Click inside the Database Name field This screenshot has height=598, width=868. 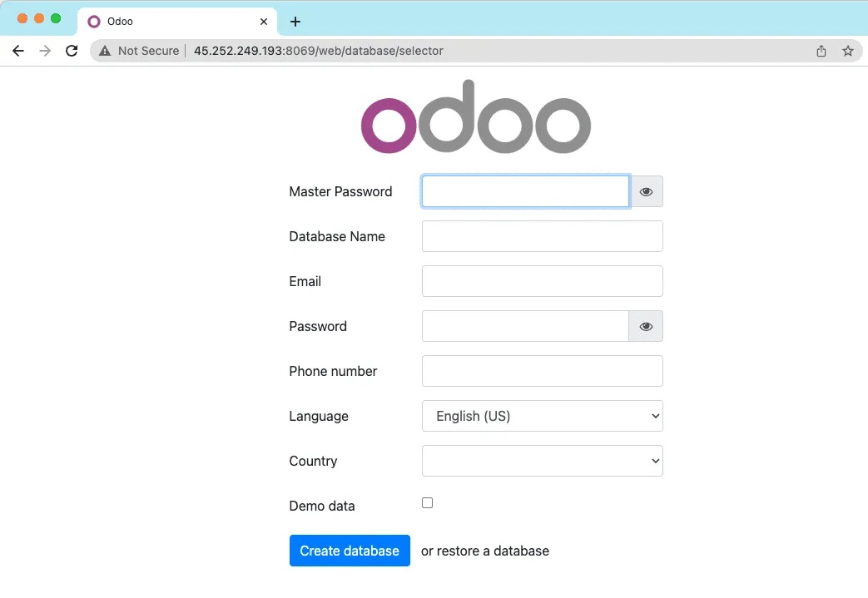pos(542,236)
